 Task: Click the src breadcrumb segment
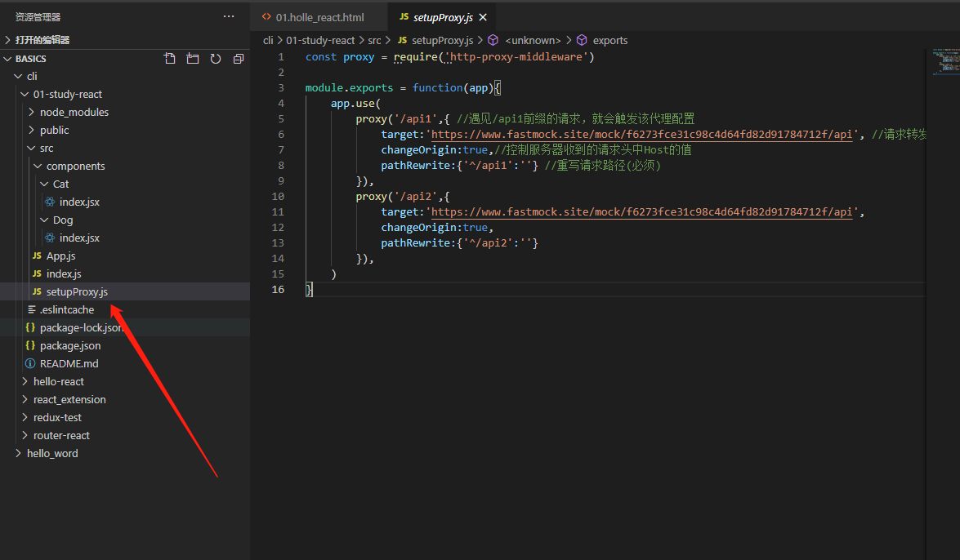click(x=374, y=40)
